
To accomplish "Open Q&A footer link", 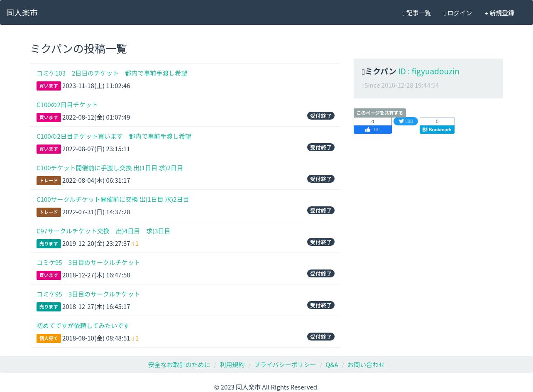I will pyautogui.click(x=332, y=365).
